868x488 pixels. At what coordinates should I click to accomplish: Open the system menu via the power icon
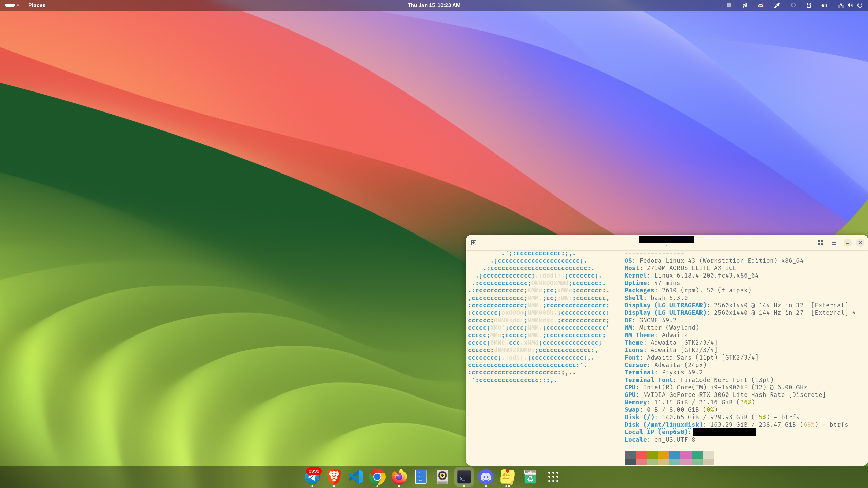(860, 5)
